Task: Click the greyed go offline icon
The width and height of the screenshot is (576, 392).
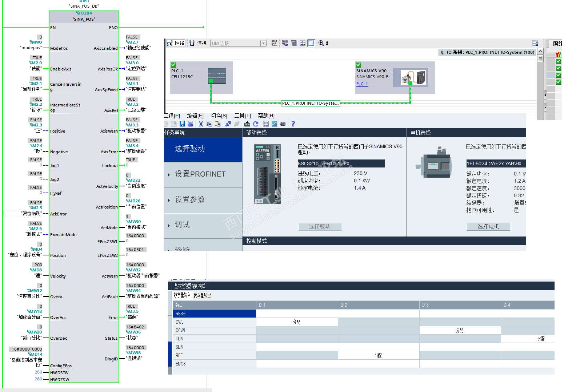Action: [x=237, y=124]
